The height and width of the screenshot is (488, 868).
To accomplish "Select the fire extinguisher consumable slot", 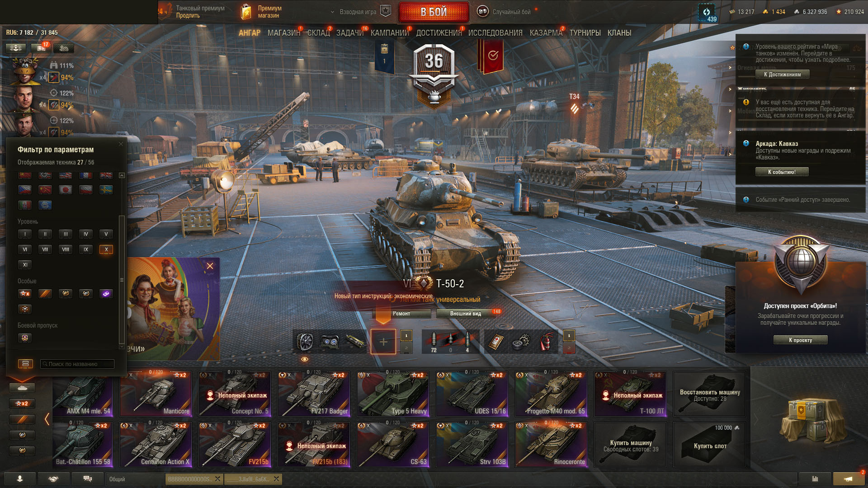I will tap(546, 342).
